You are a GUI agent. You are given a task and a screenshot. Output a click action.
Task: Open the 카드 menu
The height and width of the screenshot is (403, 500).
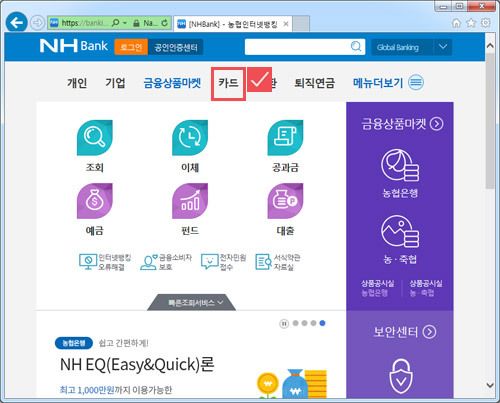[228, 83]
